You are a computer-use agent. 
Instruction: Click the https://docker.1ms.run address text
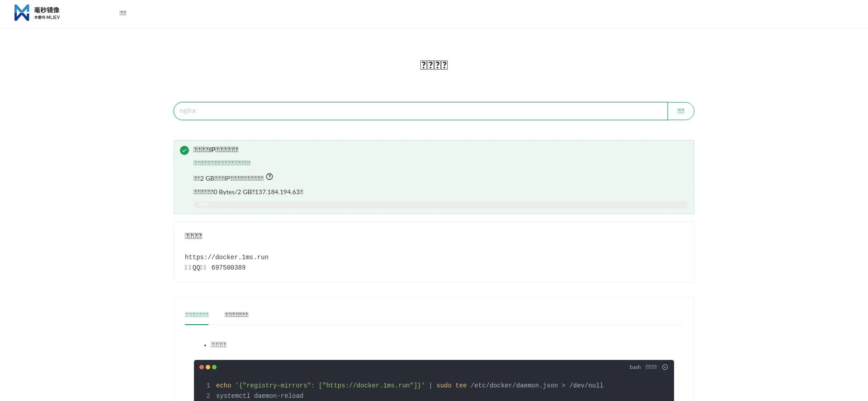tap(226, 257)
